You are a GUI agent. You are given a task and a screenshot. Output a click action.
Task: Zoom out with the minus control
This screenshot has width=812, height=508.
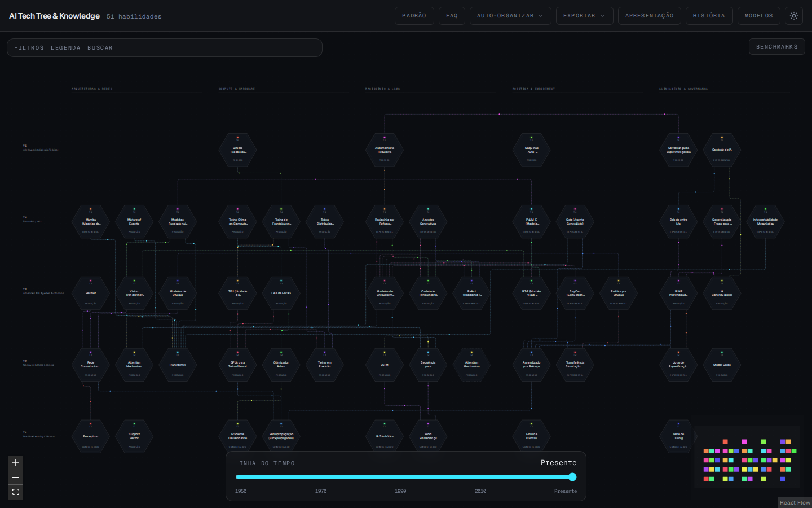16,478
